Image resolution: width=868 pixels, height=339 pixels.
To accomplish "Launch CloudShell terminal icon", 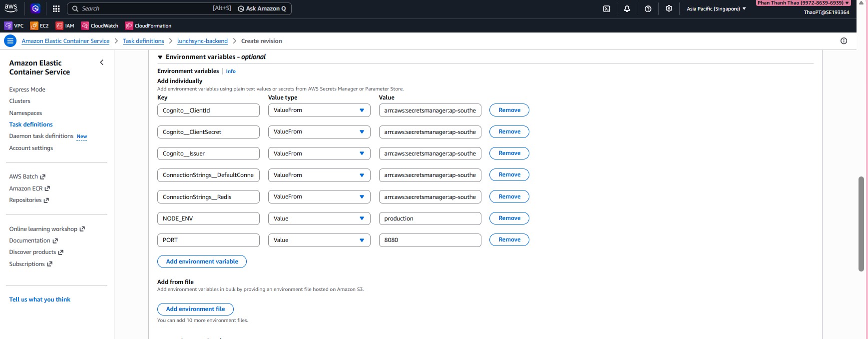I will tap(606, 8).
